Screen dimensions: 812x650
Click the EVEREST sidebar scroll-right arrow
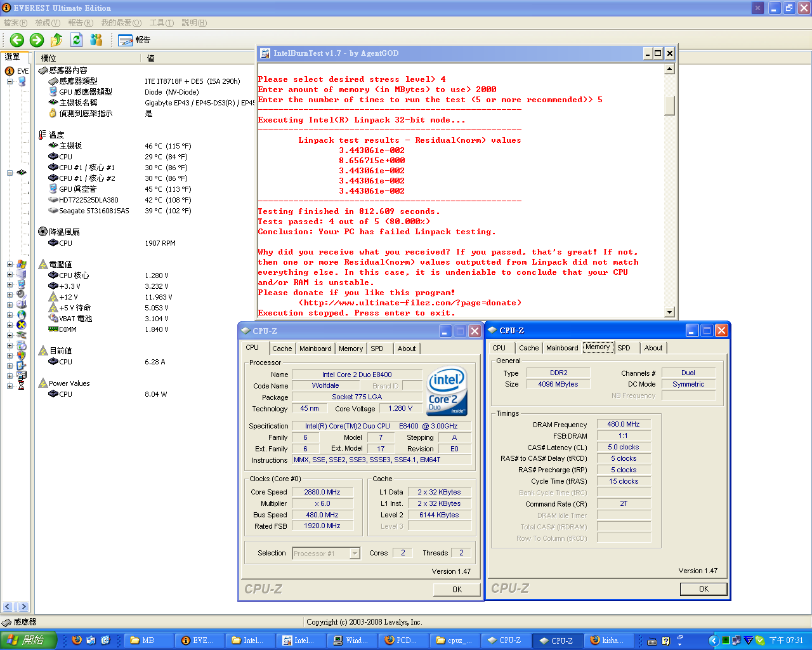23,607
